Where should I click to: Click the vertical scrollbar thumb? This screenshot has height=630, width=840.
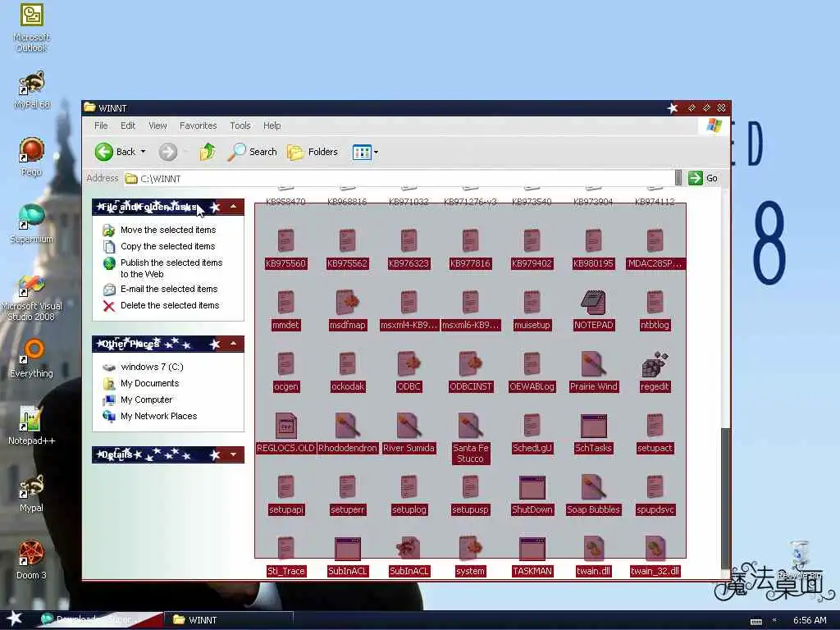tap(725, 497)
